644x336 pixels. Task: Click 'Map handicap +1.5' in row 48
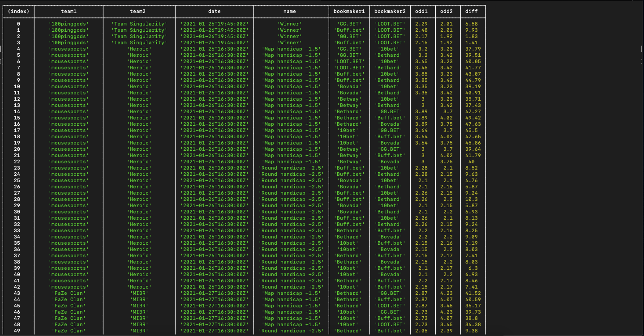pos(291,324)
